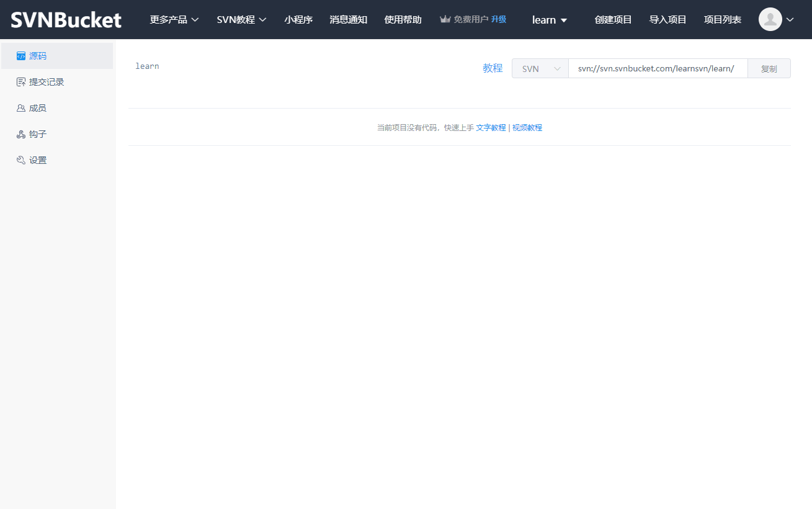Open the 视频教程 link

click(x=527, y=128)
